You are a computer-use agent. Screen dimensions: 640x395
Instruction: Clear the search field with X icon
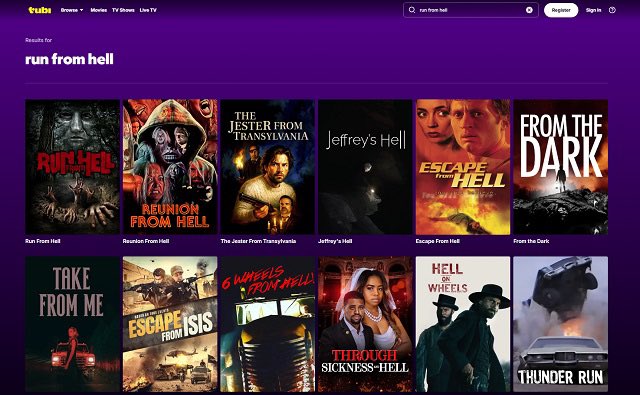pos(529,10)
